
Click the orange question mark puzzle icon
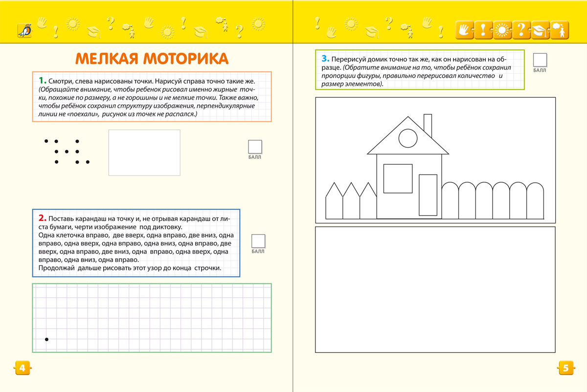click(521, 30)
